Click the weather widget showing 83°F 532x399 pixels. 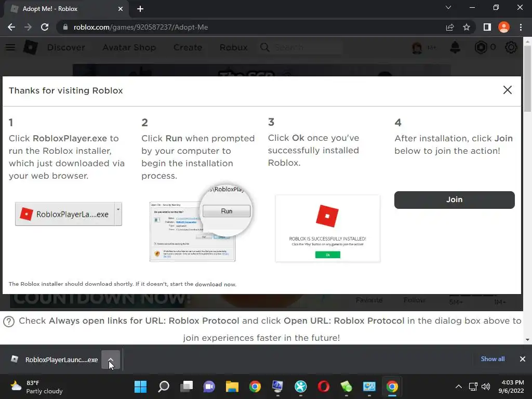(37, 387)
